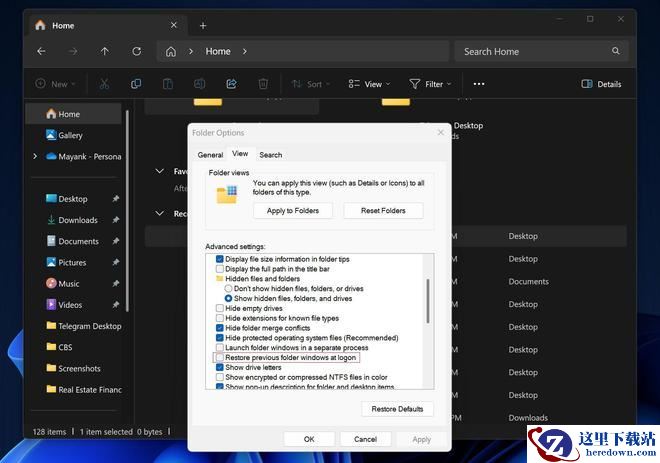
Task: Click the Delete trash icon
Action: tap(263, 84)
